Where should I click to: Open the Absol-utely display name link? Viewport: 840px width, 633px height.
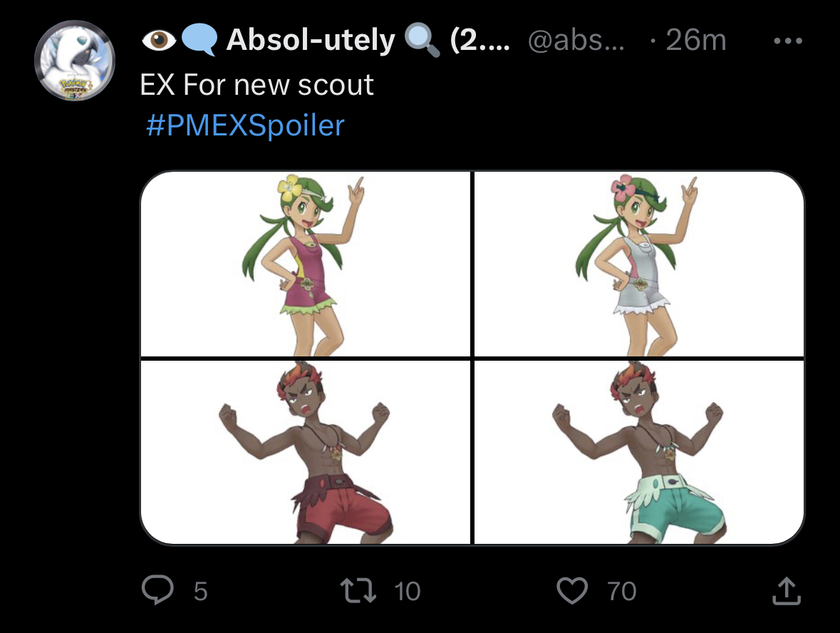(x=310, y=41)
